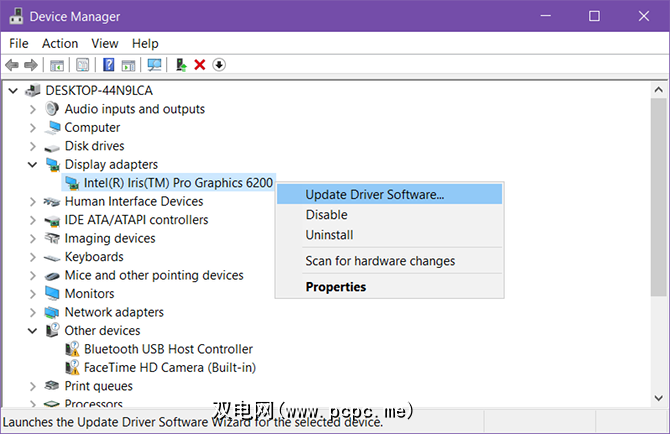Expand the Computer node
Screen dimensions: 670x434
(x=32, y=128)
